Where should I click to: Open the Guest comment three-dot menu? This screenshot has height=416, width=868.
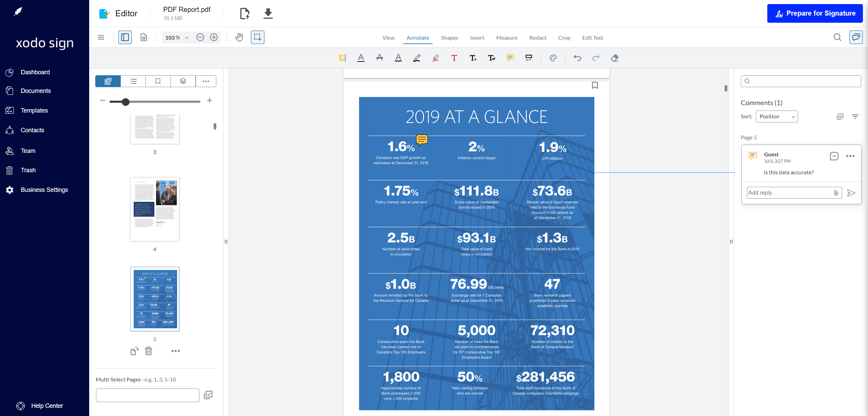850,156
